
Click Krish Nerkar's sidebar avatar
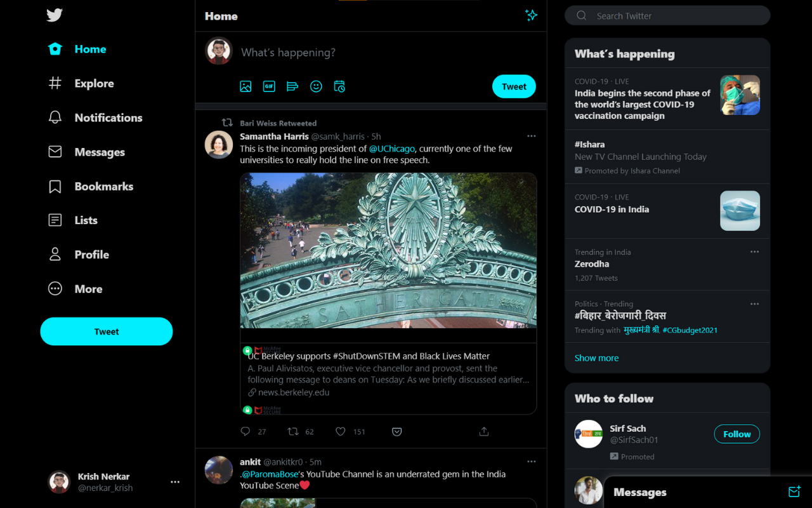59,482
